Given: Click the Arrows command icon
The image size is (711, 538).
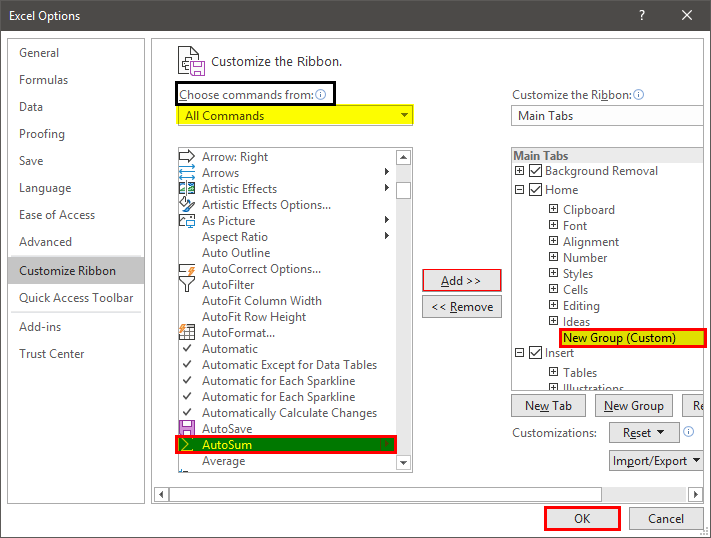Looking at the screenshot, I should coord(187,173).
